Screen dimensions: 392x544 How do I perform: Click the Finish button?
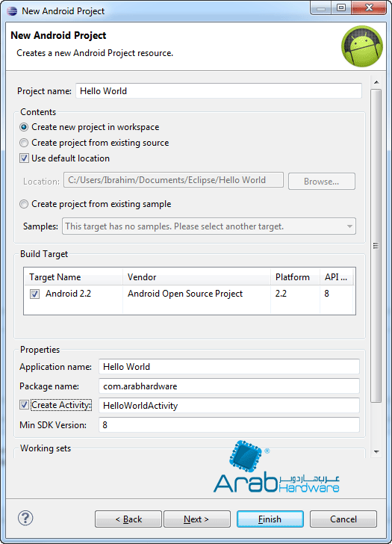(x=270, y=519)
